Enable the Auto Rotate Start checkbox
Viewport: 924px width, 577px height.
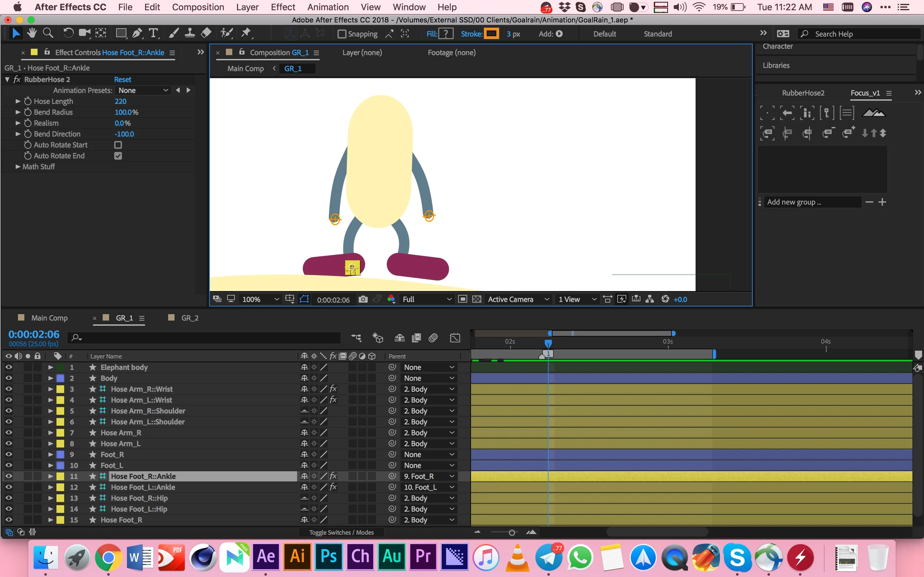click(x=118, y=145)
